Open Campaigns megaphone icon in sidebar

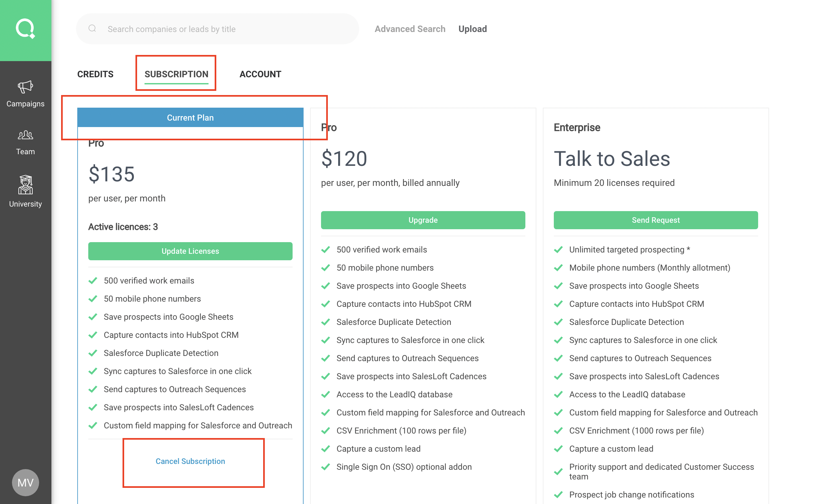[26, 87]
